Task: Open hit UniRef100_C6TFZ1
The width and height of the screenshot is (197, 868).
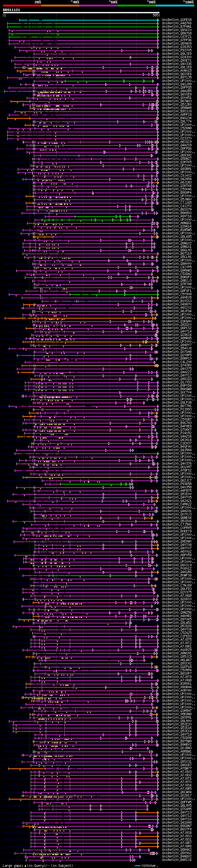Action: pyautogui.click(x=177, y=37)
